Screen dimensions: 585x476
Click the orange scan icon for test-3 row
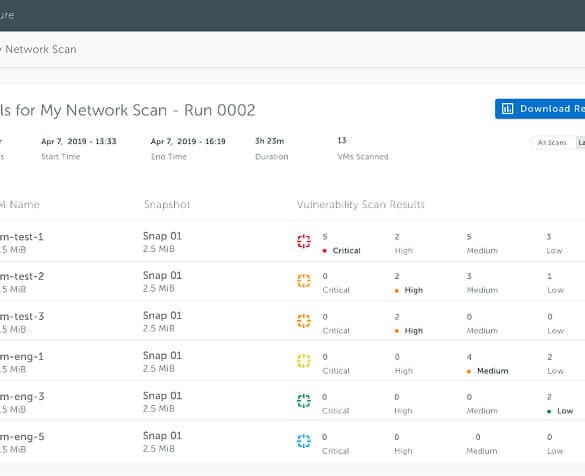[304, 320]
